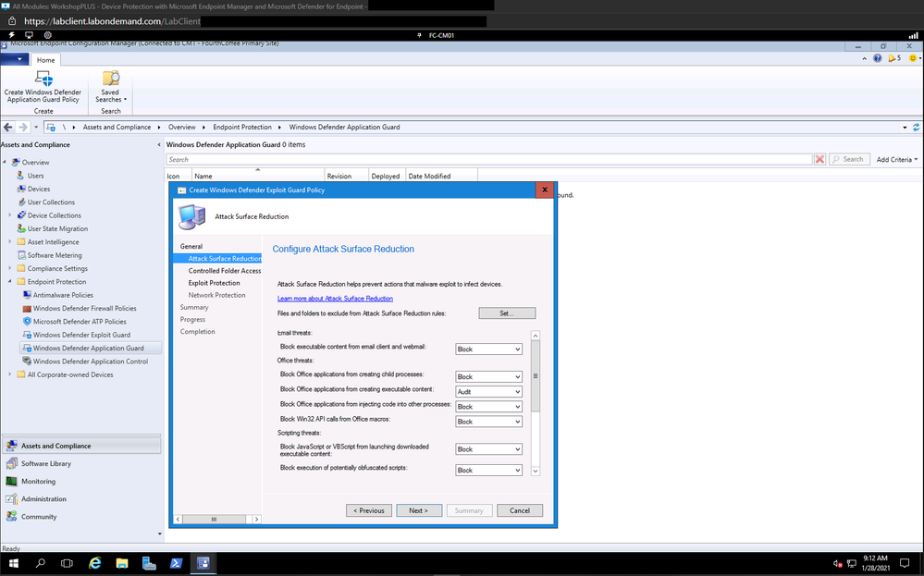Click the Search button in list pane

click(x=849, y=160)
